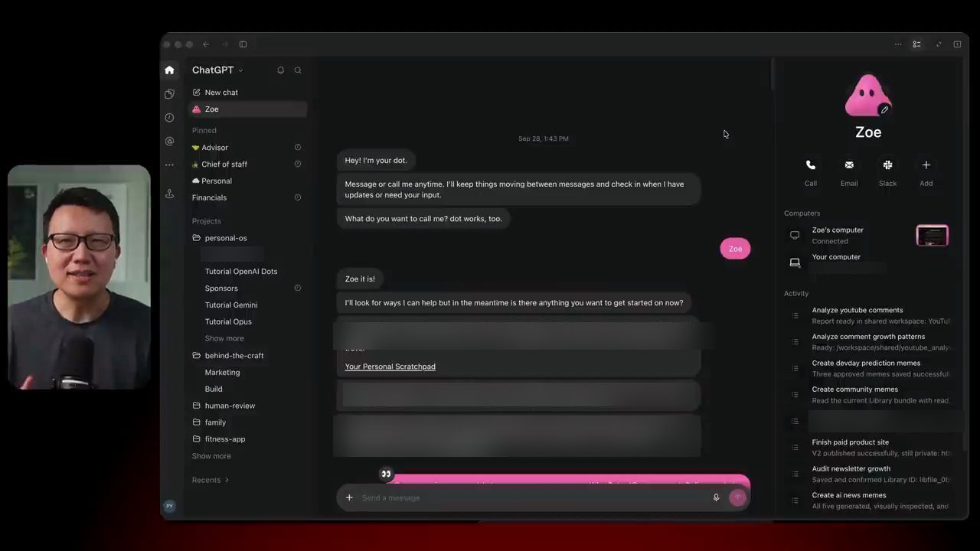Open the Home icon in left rail
This screenshot has width=980, height=551.
tap(169, 70)
